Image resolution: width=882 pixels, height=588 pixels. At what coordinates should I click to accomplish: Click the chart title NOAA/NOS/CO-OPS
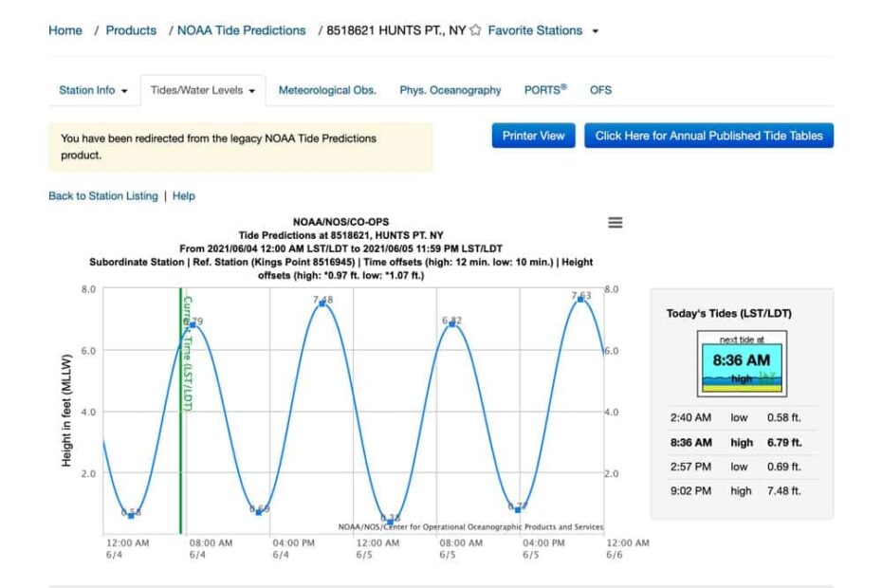[x=340, y=222]
